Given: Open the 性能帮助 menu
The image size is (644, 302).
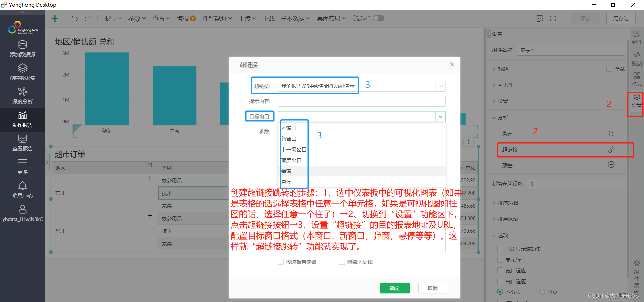Looking at the screenshot, I should tap(217, 18).
